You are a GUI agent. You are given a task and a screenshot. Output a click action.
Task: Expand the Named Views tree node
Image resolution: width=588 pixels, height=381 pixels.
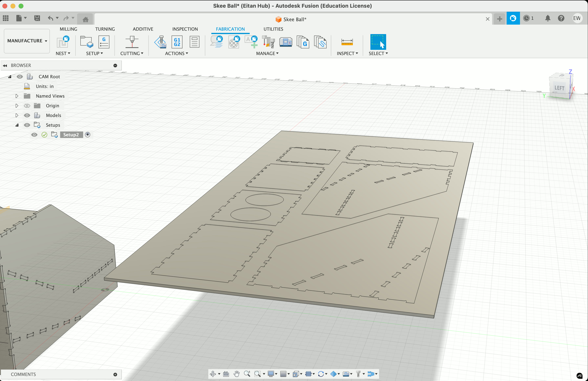(x=17, y=96)
